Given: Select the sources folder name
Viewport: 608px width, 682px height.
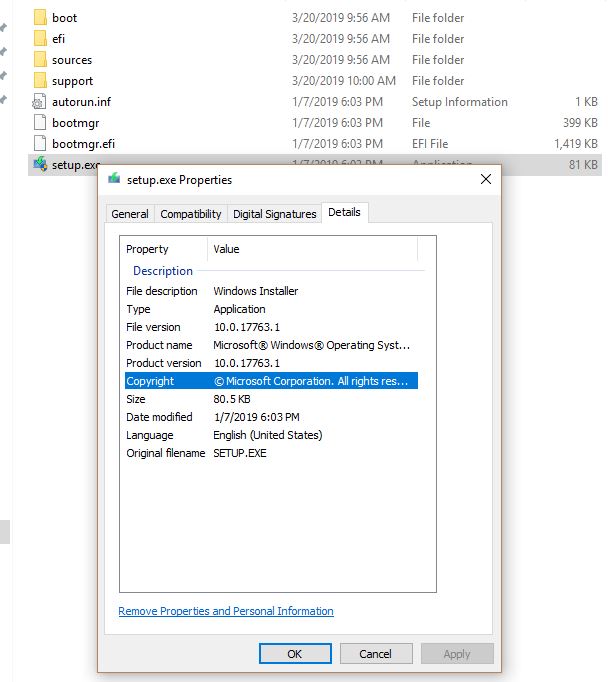Looking at the screenshot, I should [x=72, y=60].
